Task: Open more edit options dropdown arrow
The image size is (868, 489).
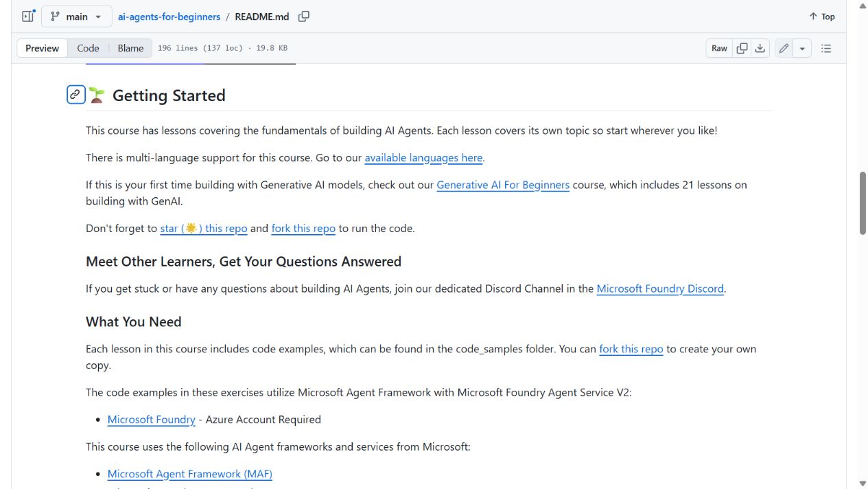Action: coord(802,48)
